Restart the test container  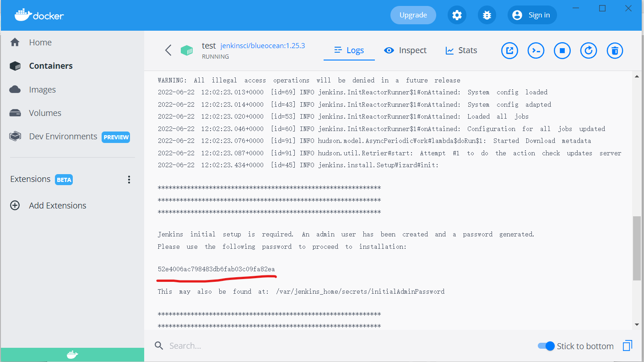[589, 50]
